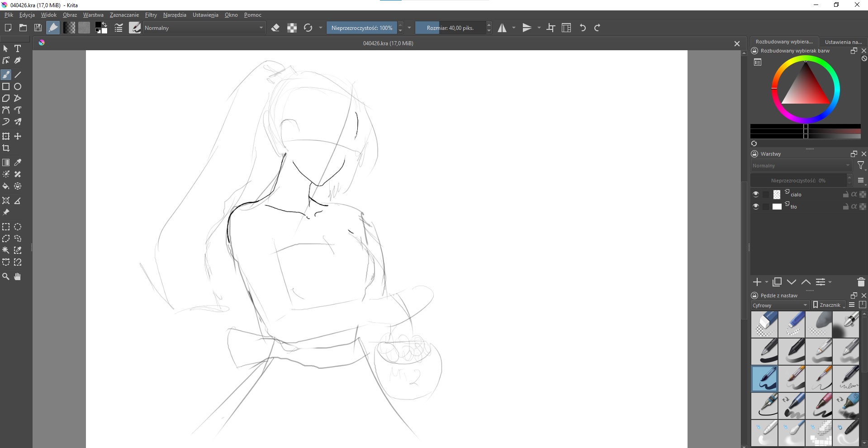Select the Text tool in toolbox
The width and height of the screenshot is (868, 448).
[18, 48]
